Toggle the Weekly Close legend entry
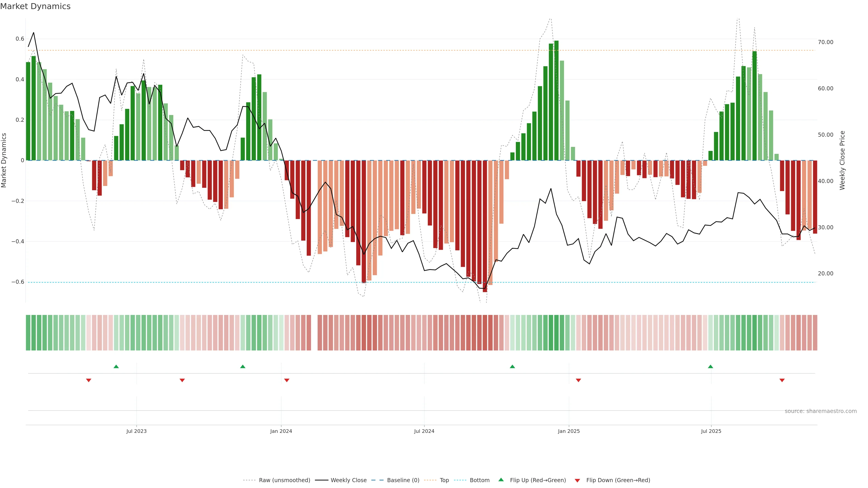This screenshot has height=488, width=868. point(348,480)
